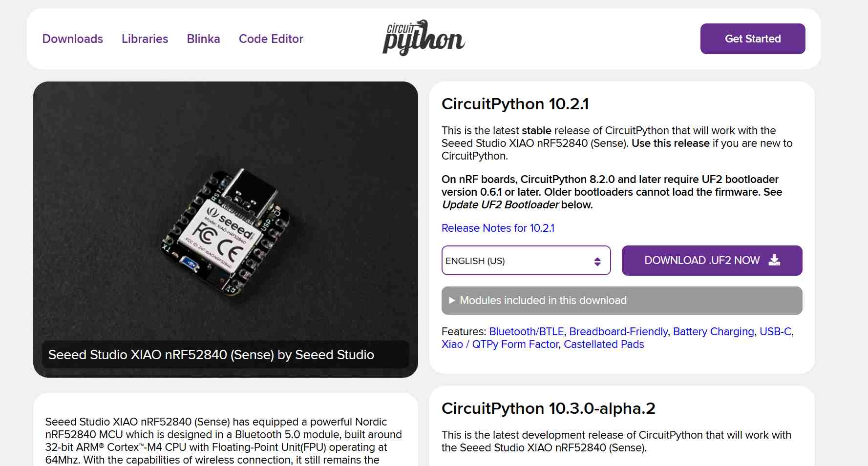Click the CircuitPython 10.2.1 heading
The width and height of the screenshot is (868, 466).
coord(515,104)
